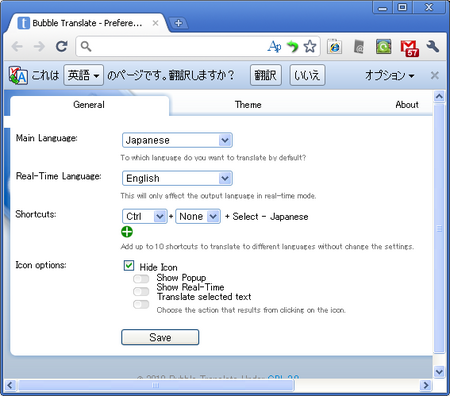Open a new tab with plus button
The image size is (450, 396).
click(x=178, y=23)
